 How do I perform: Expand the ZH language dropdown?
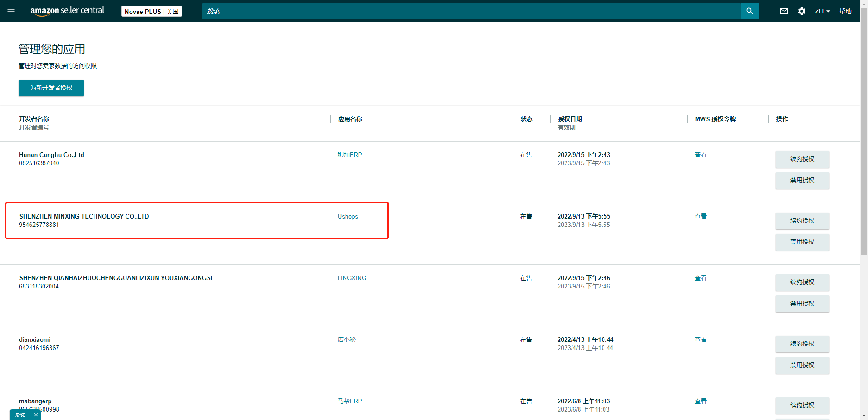[822, 11]
